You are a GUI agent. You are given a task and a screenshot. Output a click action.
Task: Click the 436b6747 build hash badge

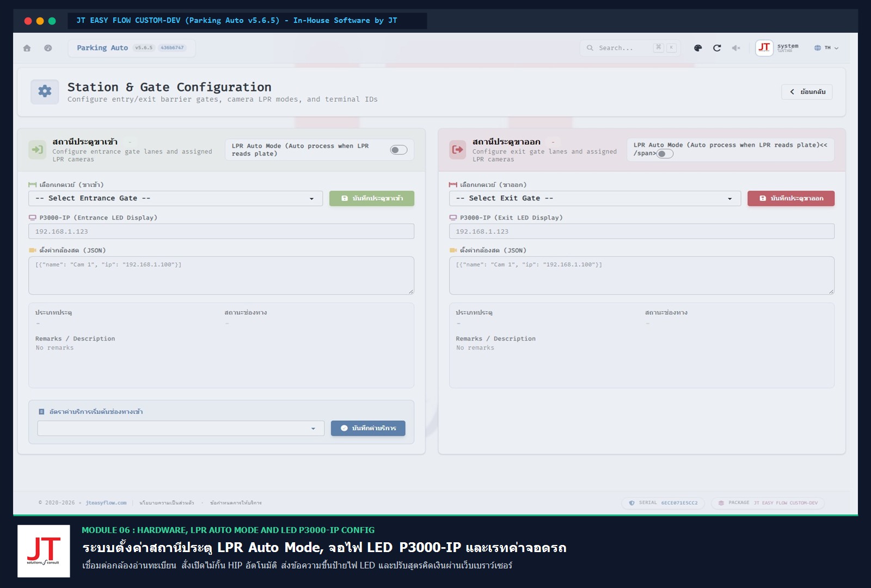[172, 48]
